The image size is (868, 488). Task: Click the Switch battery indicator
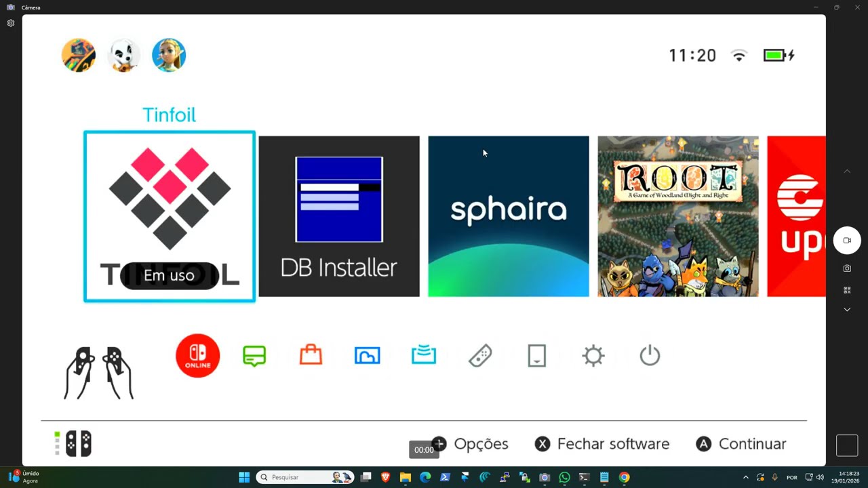(x=779, y=56)
